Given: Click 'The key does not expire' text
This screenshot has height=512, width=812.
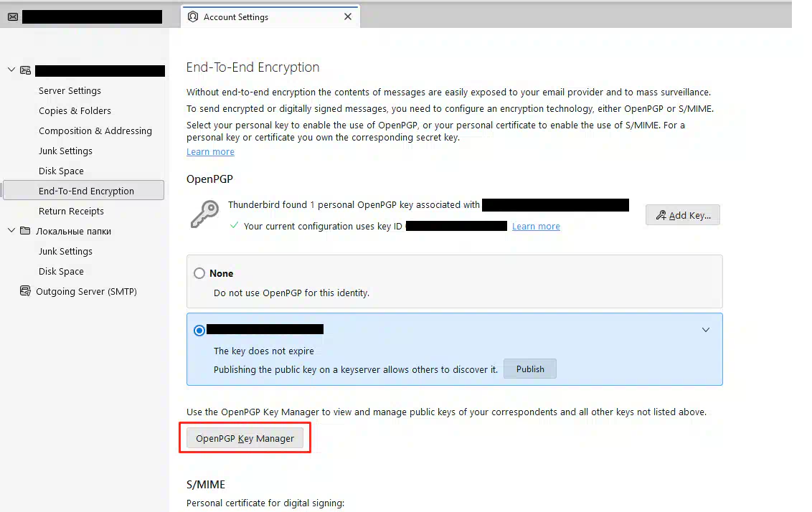Looking at the screenshot, I should [263, 351].
